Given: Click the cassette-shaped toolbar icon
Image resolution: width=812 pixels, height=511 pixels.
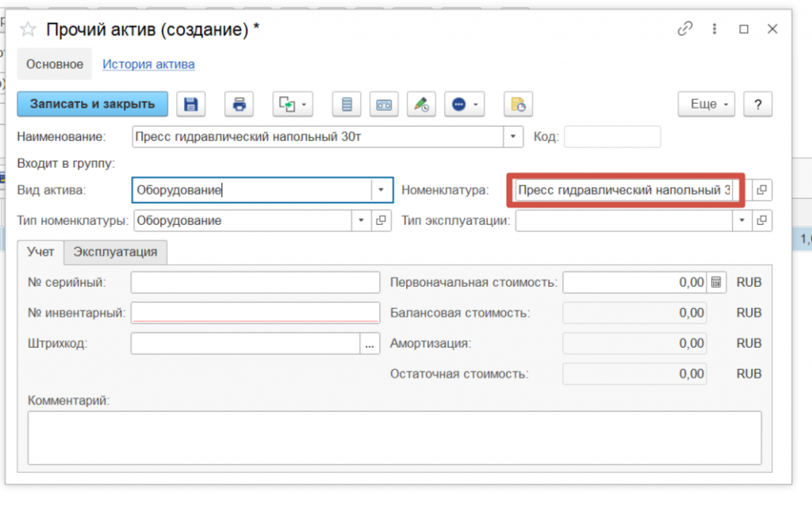Looking at the screenshot, I should tap(384, 104).
